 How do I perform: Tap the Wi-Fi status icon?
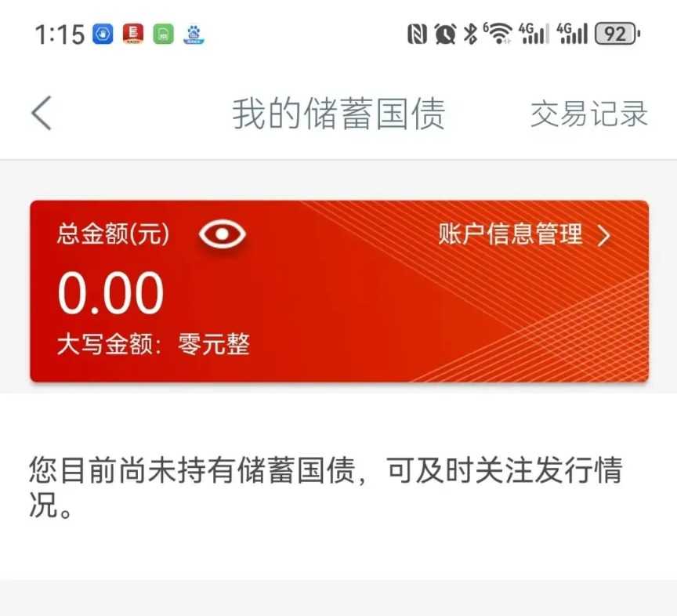498,33
